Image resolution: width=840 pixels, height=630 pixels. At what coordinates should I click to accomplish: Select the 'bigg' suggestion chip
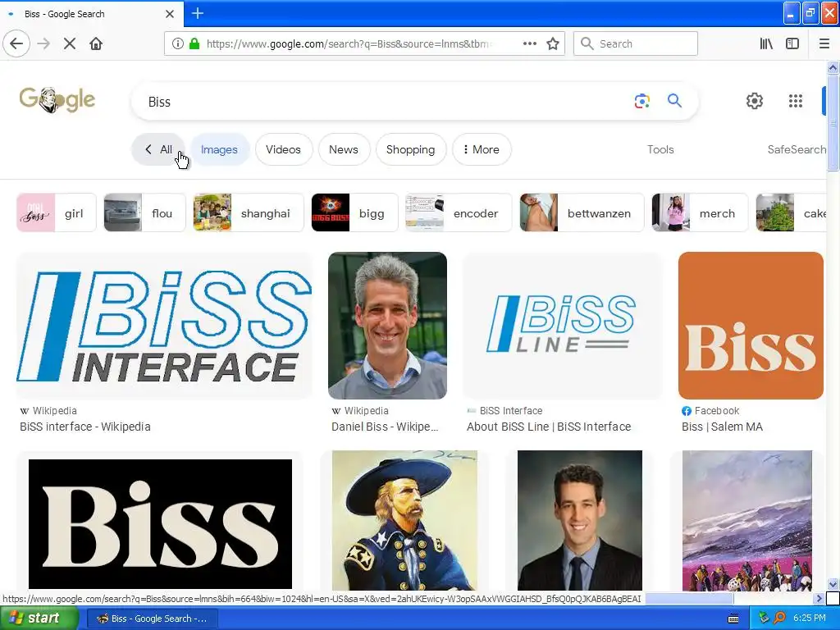354,212
